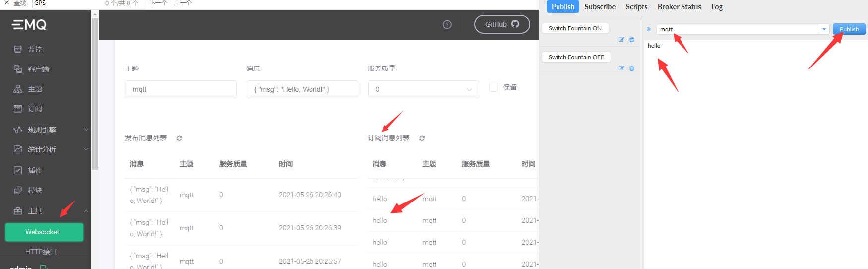Switch to the Publish tab
This screenshot has width=868, height=269.
(x=563, y=6)
